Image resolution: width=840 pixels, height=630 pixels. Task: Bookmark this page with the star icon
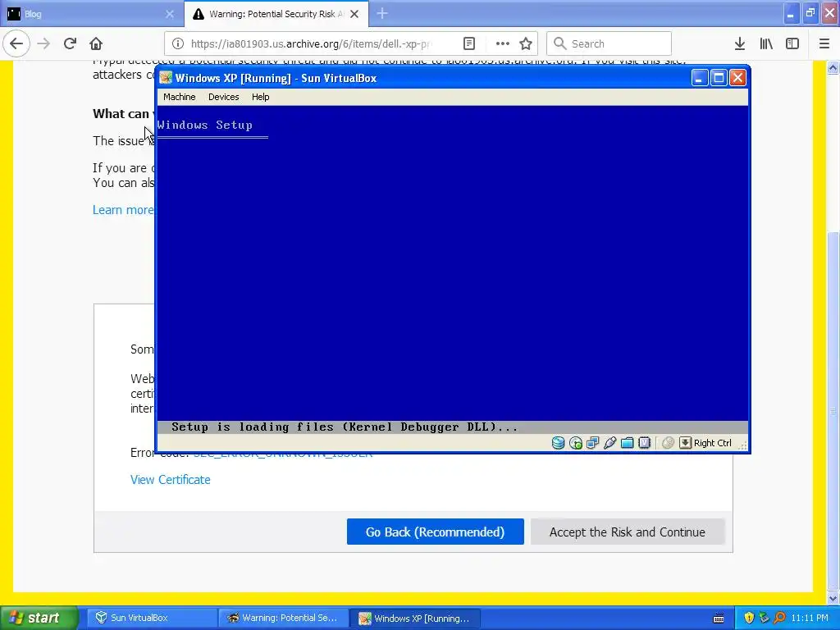(526, 44)
